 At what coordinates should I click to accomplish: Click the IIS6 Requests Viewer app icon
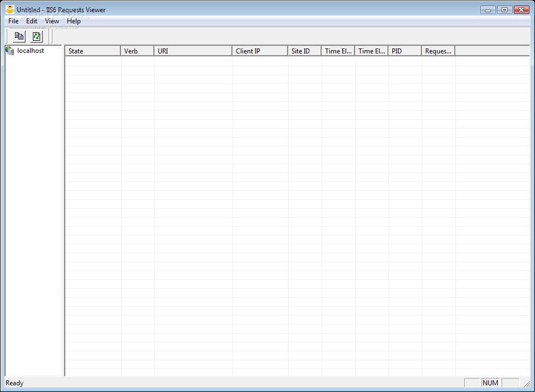coord(10,9)
